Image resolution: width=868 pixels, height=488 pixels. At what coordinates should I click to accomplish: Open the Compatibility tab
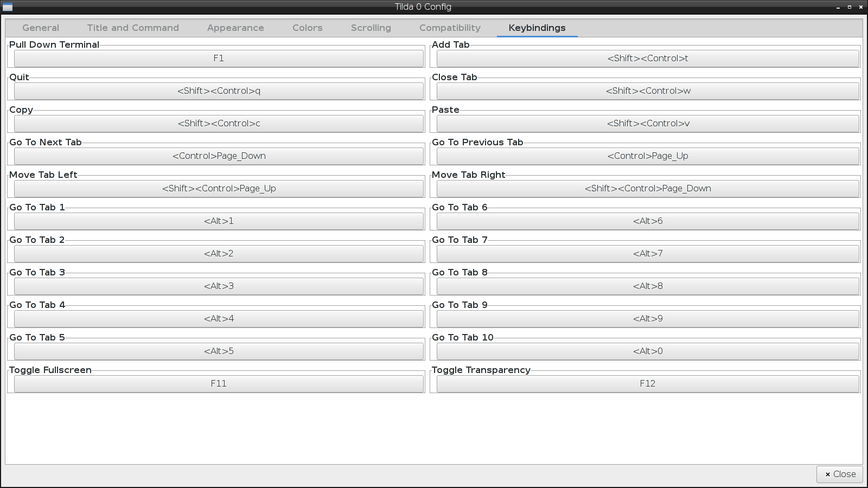[x=450, y=28]
